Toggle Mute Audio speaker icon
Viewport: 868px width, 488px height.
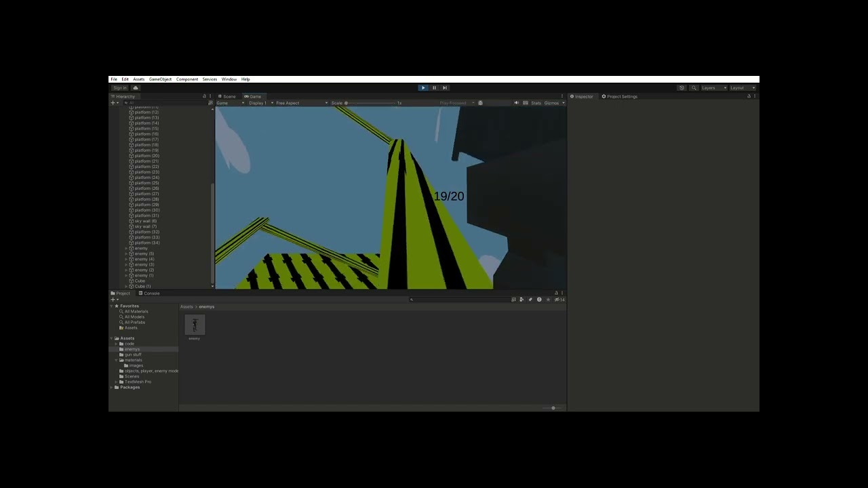click(516, 103)
